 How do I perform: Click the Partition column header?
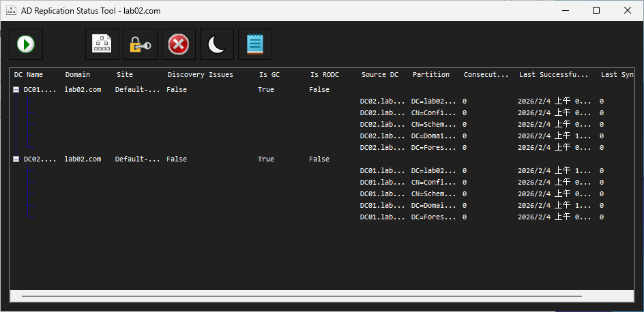pos(431,75)
